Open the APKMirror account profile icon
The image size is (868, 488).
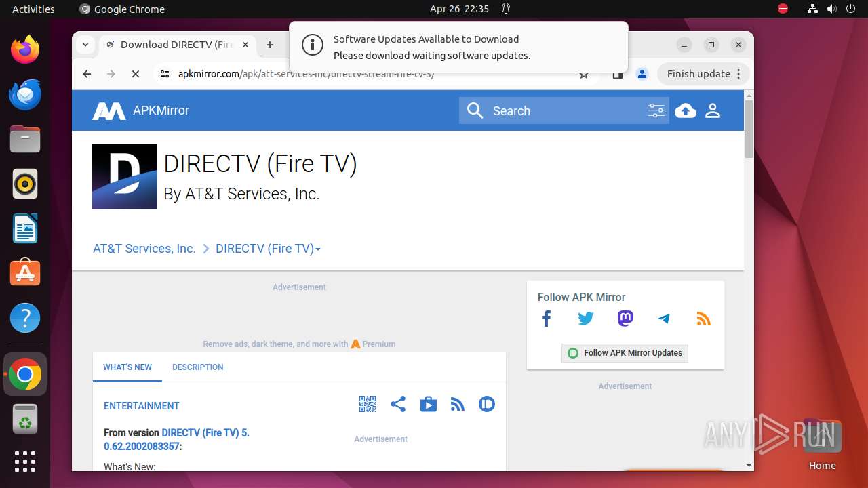pyautogui.click(x=713, y=110)
